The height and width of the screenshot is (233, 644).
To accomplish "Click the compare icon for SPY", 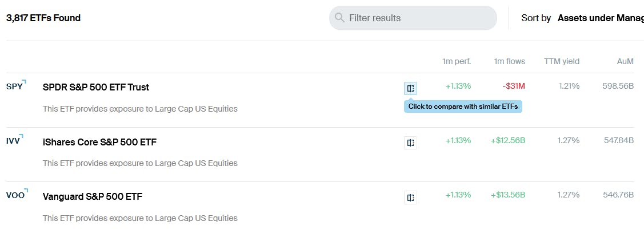I will 410,88.
